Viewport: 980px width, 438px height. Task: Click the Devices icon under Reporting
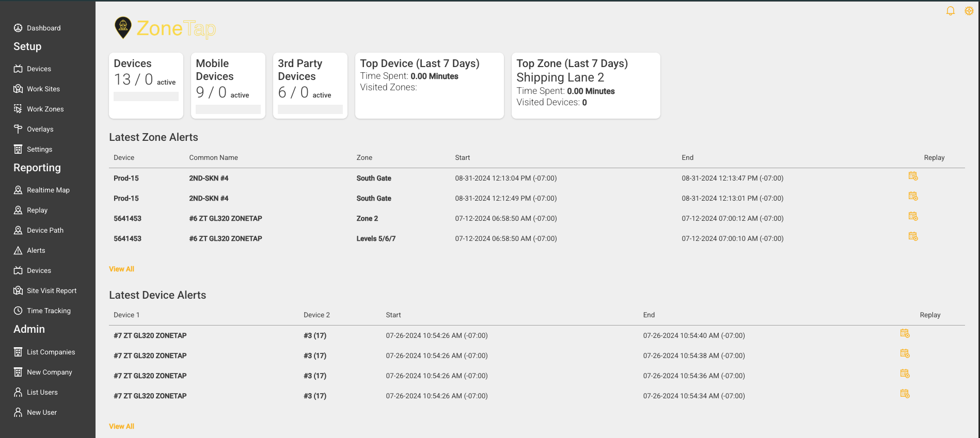[18, 270]
